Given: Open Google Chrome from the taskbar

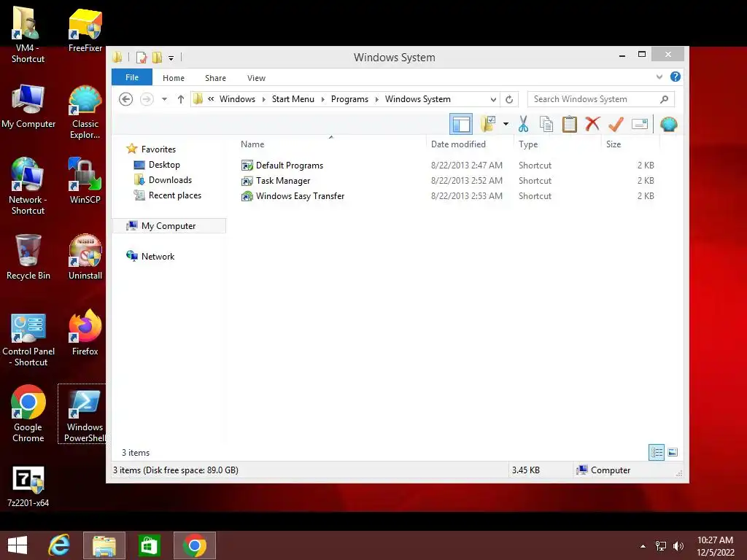Looking at the screenshot, I should click(194, 545).
